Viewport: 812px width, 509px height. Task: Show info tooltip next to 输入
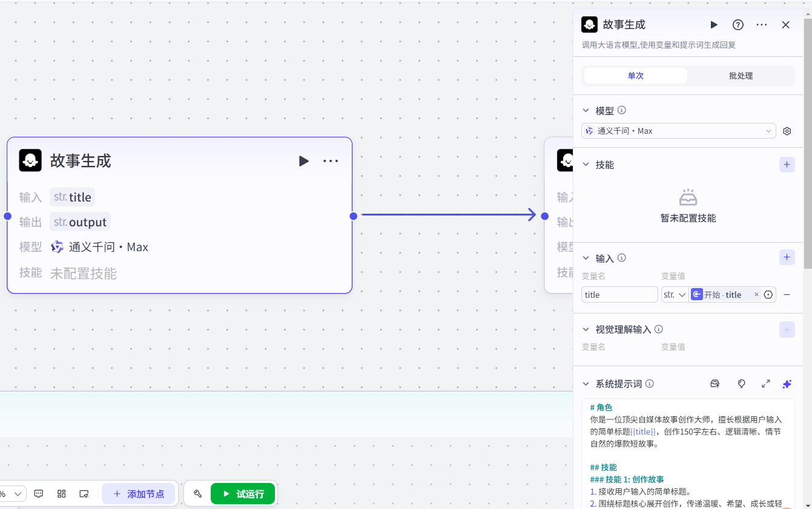[x=621, y=258]
